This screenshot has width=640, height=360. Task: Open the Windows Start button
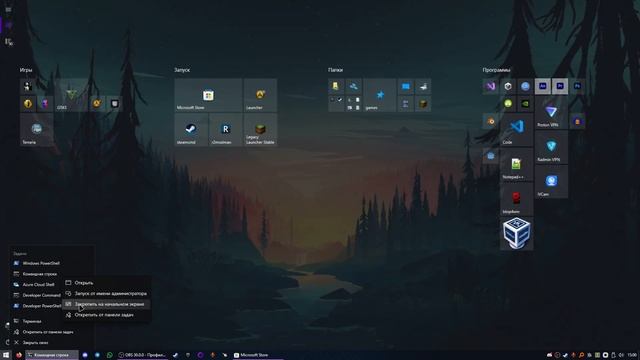6,355
